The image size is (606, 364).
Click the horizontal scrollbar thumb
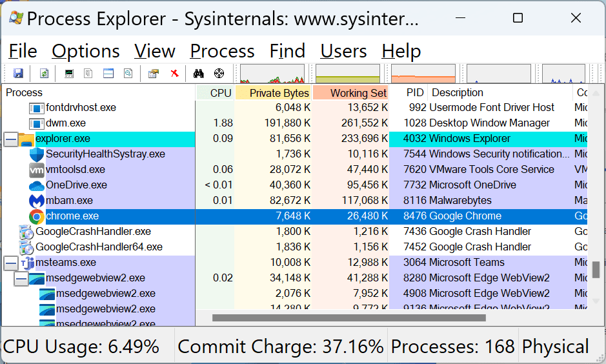tap(348, 318)
